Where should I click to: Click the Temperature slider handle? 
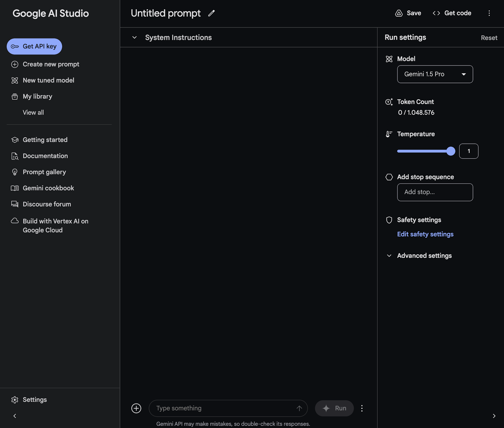[451, 151]
